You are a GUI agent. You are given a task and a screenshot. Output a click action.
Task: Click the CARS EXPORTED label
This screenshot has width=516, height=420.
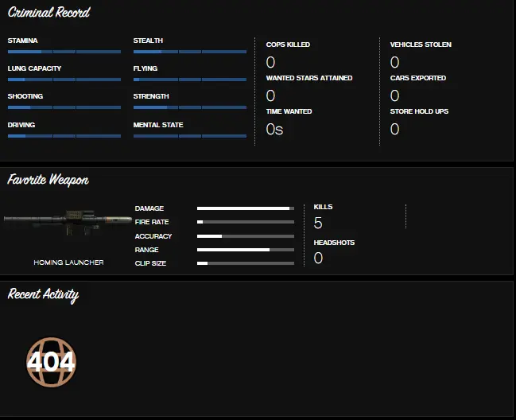point(418,78)
